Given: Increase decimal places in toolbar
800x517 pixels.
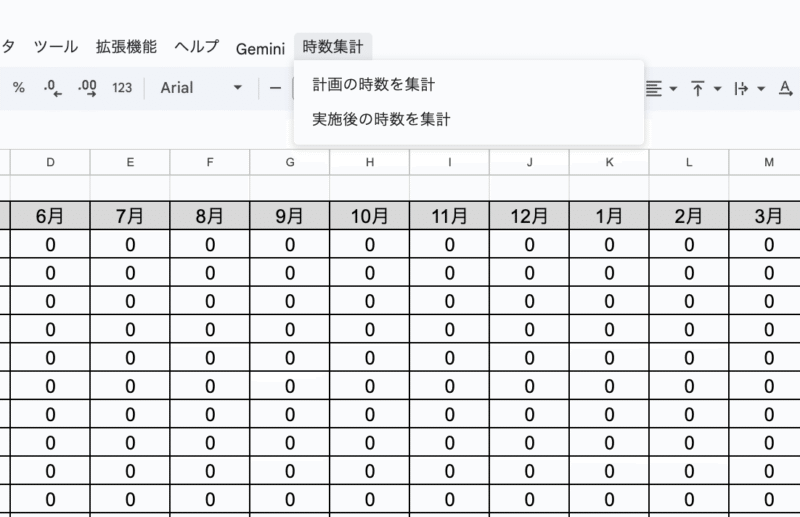Looking at the screenshot, I should (87, 88).
